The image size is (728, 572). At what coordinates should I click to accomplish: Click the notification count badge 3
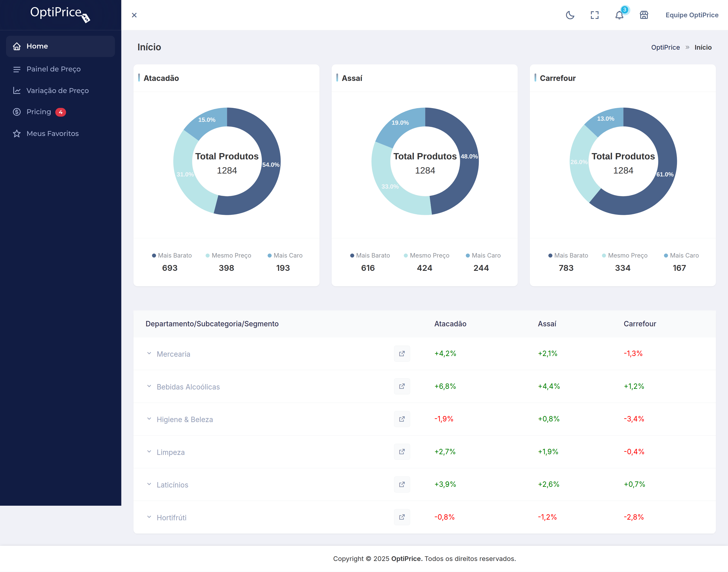625,10
